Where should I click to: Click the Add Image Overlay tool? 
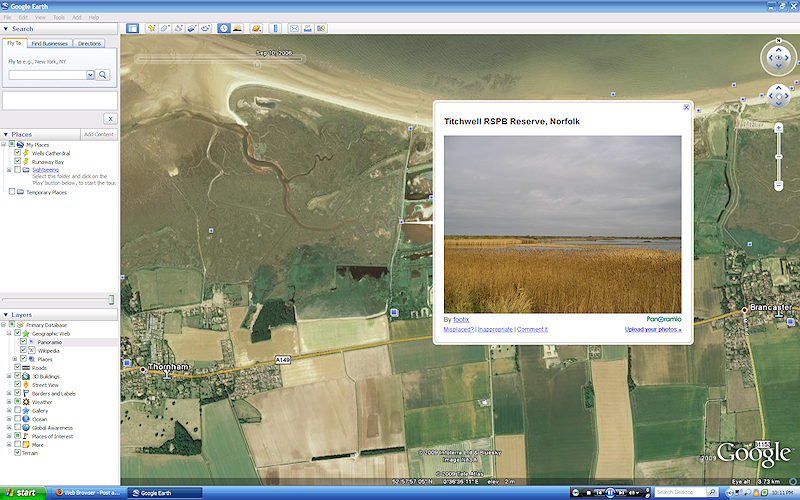click(192, 29)
